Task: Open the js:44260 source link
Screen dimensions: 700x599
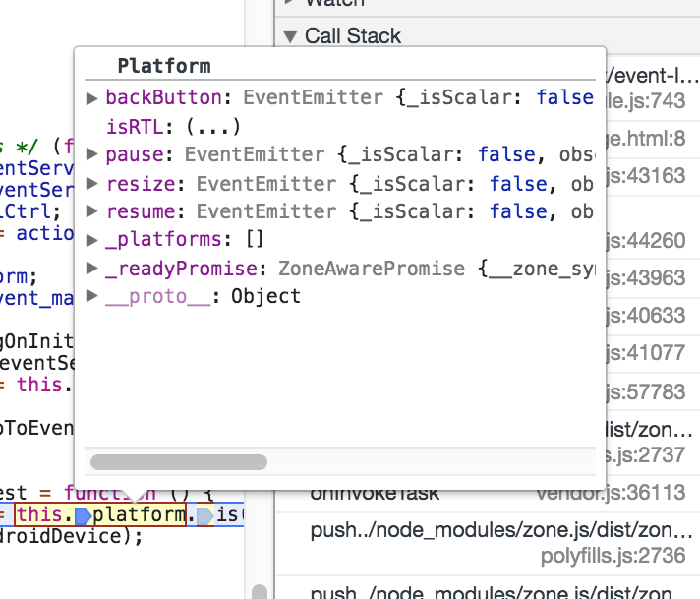Action: (x=646, y=241)
